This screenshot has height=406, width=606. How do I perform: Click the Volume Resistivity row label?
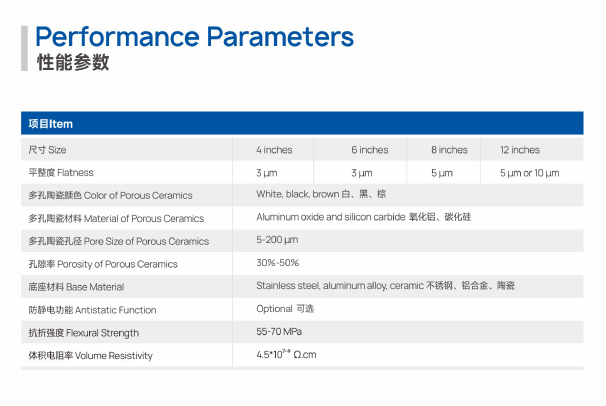114,355
